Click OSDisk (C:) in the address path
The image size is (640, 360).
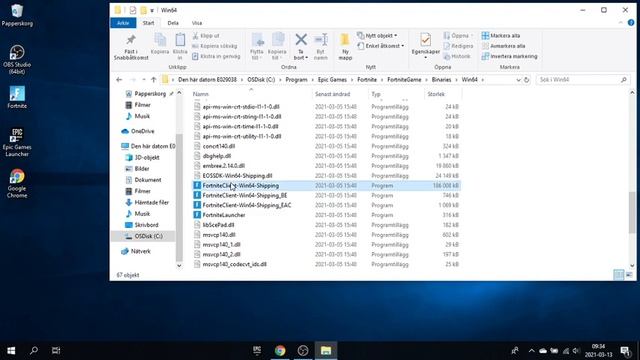(261, 80)
